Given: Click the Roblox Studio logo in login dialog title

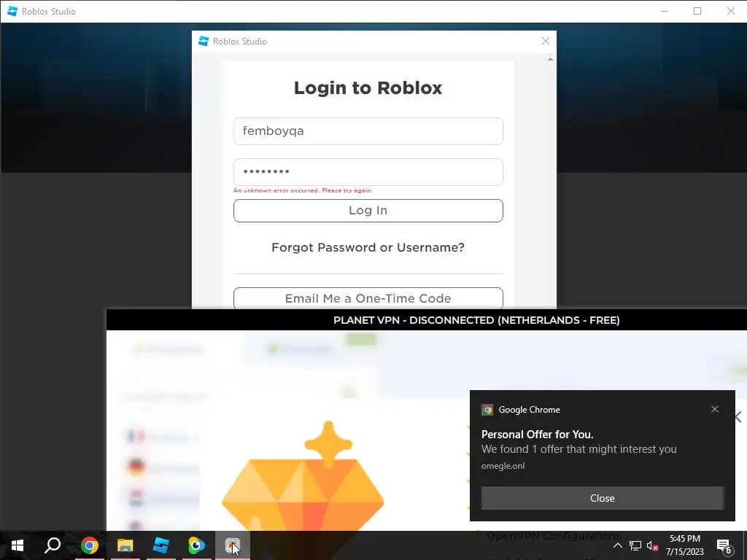Looking at the screenshot, I should click(x=204, y=42).
